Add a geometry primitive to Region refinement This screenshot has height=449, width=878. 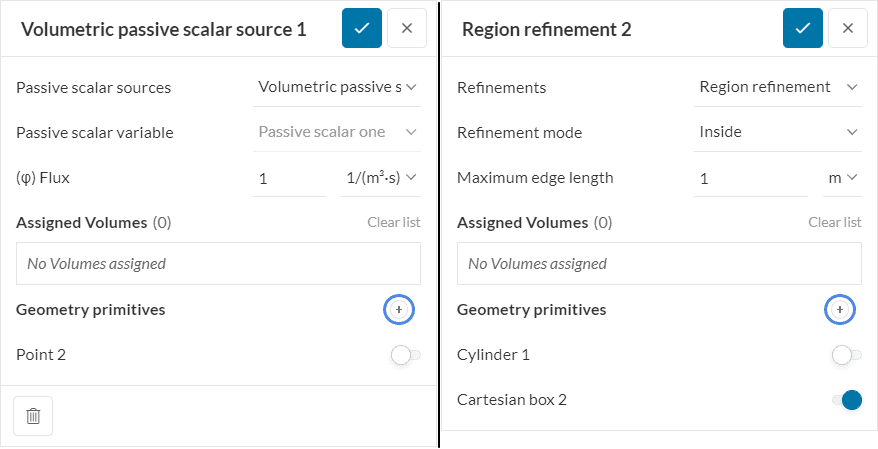coord(839,310)
